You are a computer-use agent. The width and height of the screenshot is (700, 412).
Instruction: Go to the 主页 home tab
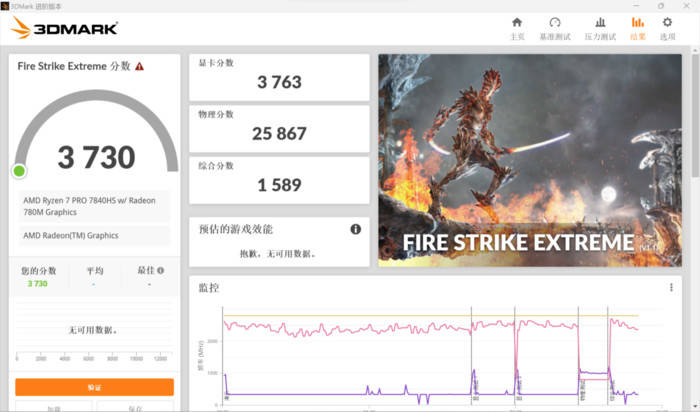point(516,28)
